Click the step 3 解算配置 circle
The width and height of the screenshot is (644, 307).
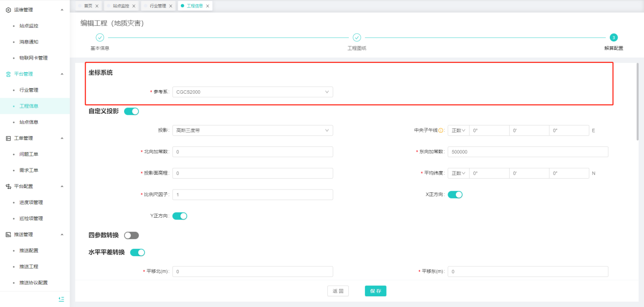click(614, 38)
